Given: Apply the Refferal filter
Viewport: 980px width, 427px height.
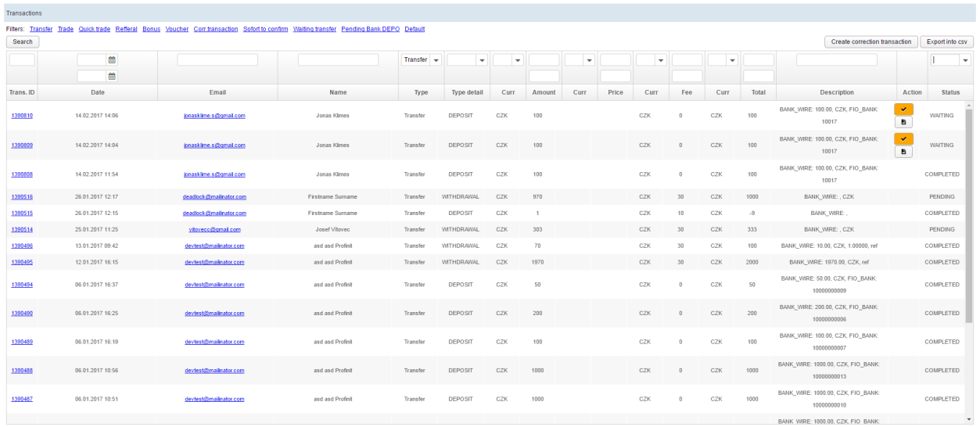Looking at the screenshot, I should click(127, 29).
